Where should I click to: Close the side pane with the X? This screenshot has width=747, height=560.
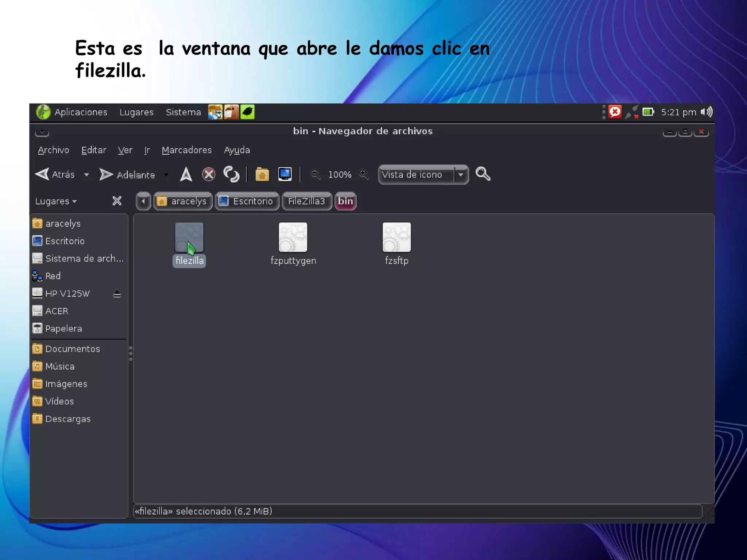117,201
